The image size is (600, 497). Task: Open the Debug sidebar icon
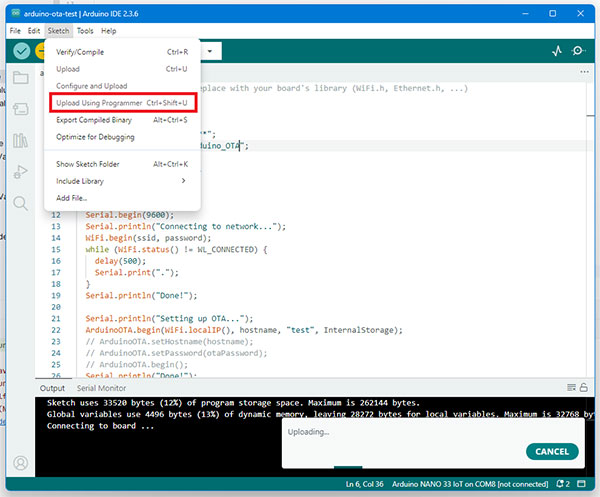tap(21, 172)
